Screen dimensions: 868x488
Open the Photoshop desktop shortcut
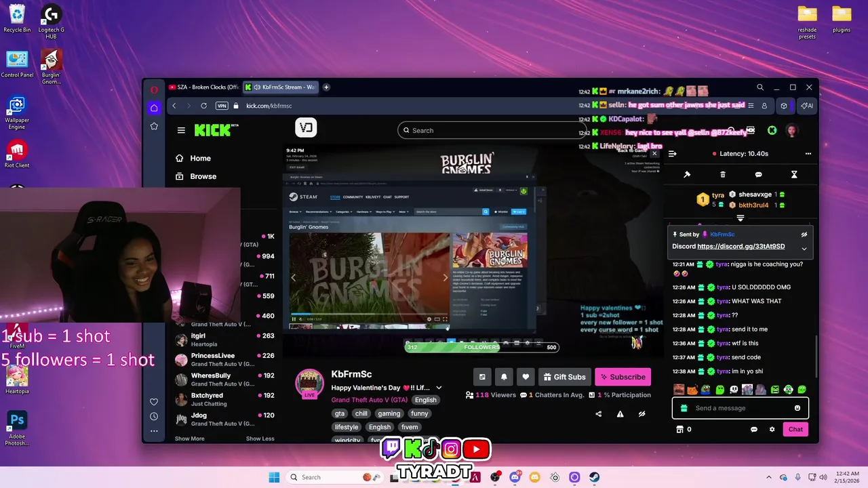(x=17, y=428)
